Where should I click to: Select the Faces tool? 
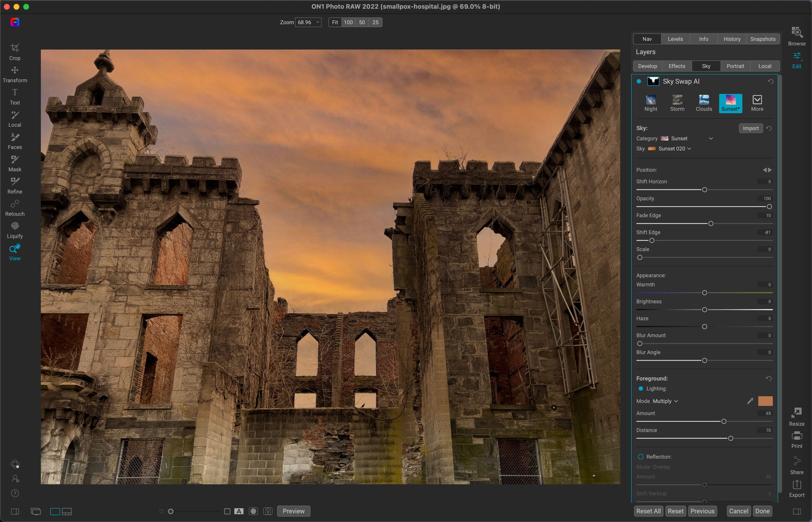coord(15,141)
